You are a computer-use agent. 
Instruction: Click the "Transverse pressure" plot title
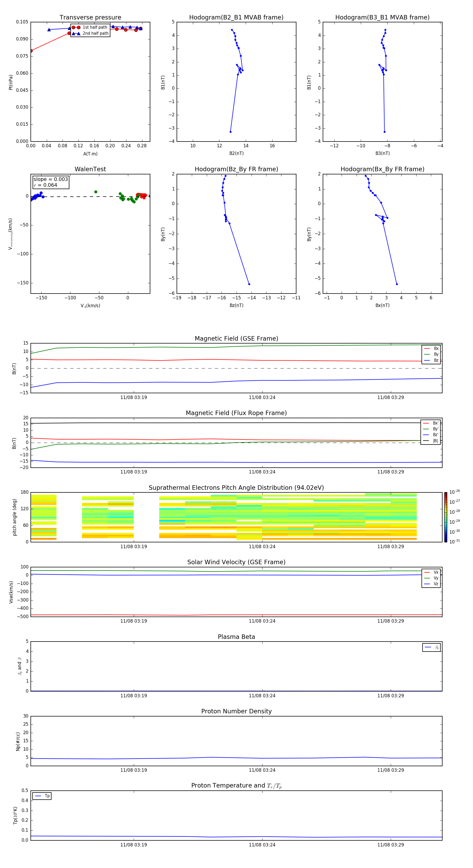[x=90, y=17]
